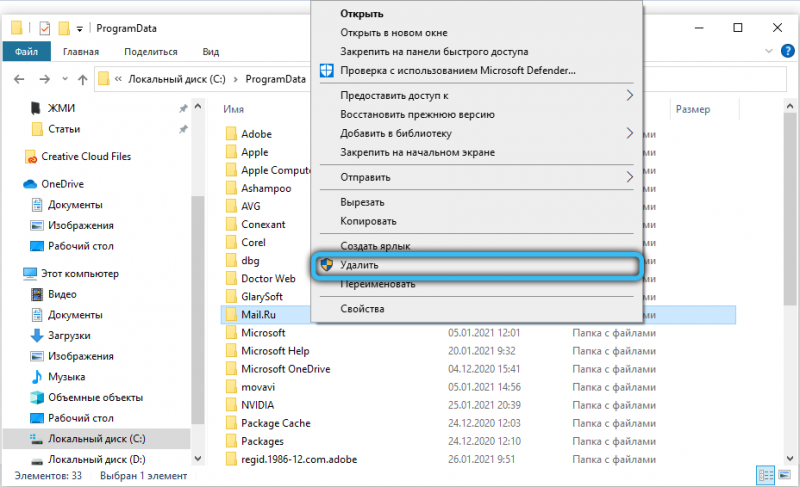Image resolution: width=800 pixels, height=487 pixels.
Task: Click the Forward navigation arrow
Action: [x=44, y=79]
